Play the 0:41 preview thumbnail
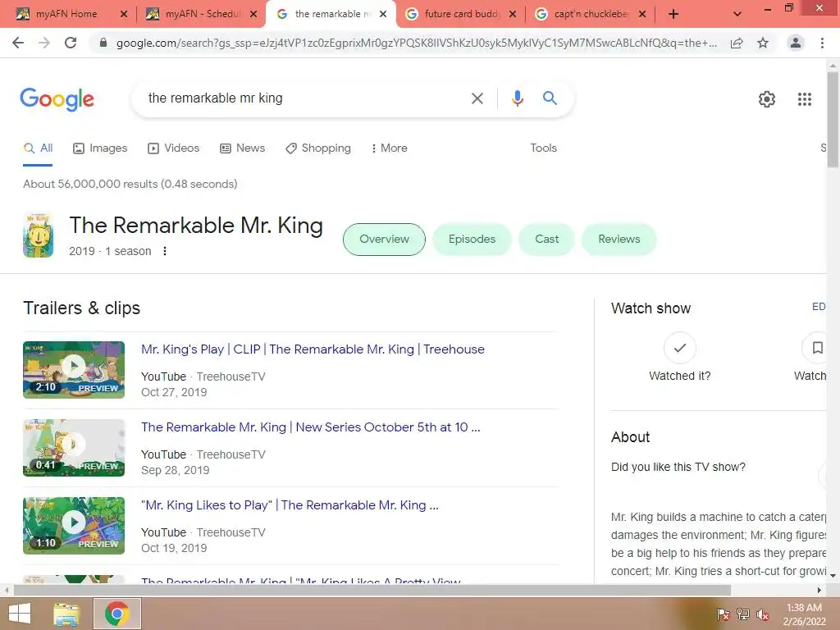Screen dimensions: 840x630 (74, 448)
